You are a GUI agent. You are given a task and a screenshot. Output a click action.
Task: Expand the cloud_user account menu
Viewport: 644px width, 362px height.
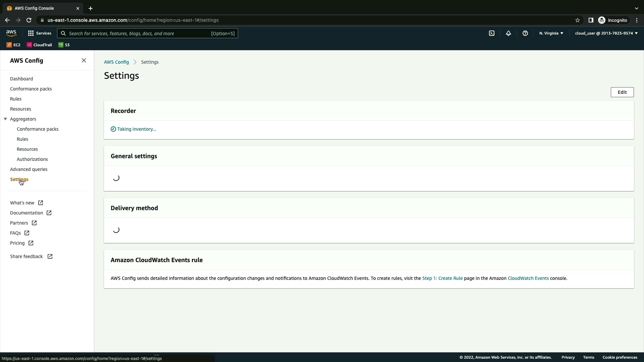point(606,33)
